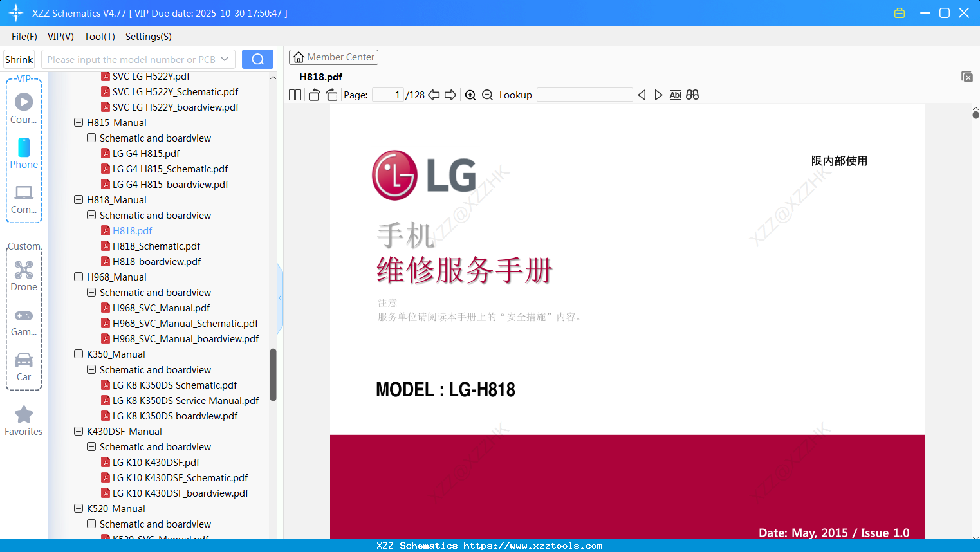
Task: Open the Drone schematics category
Action: tap(24, 275)
